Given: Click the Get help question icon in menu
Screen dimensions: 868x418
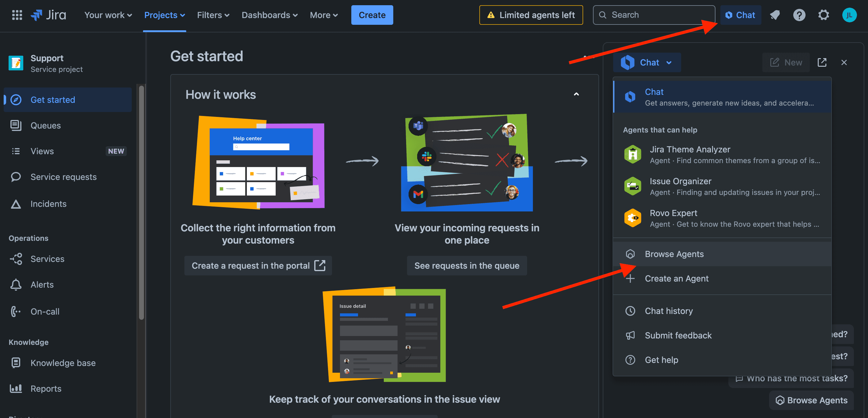Looking at the screenshot, I should pyautogui.click(x=630, y=360).
